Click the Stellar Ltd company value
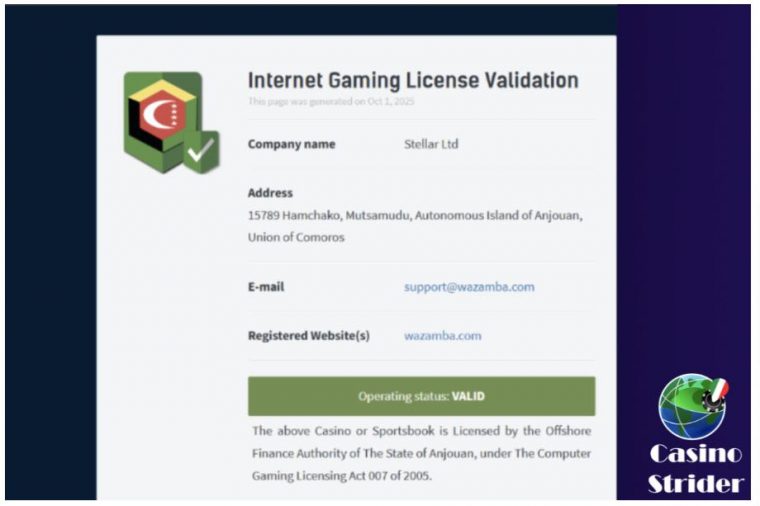 (x=431, y=144)
